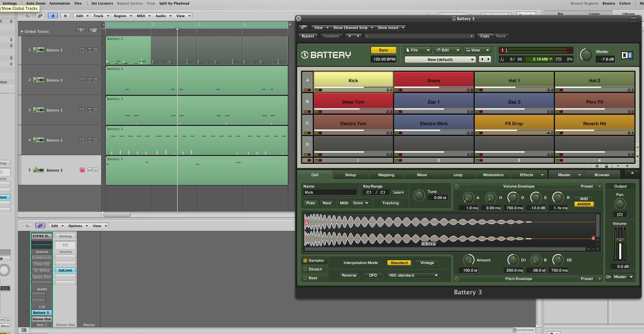This screenshot has width=644, height=334.
Task: Toggle Pitch Envelope power button
Action: point(457,279)
